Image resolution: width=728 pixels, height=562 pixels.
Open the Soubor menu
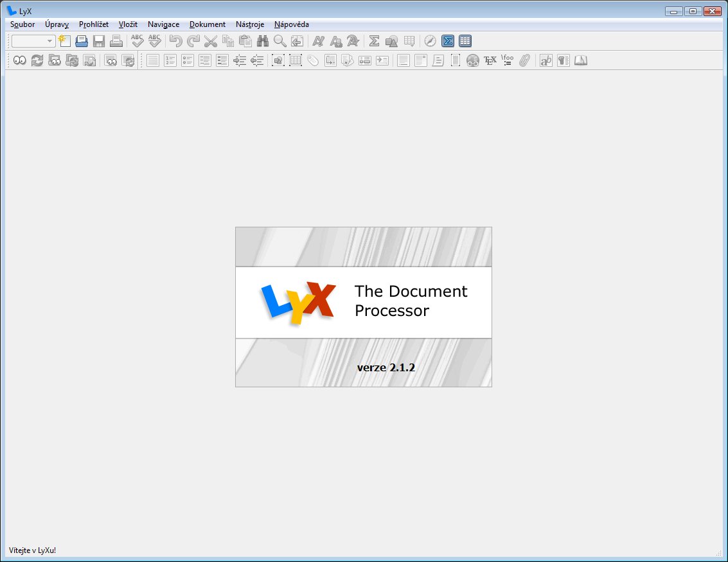coord(22,24)
